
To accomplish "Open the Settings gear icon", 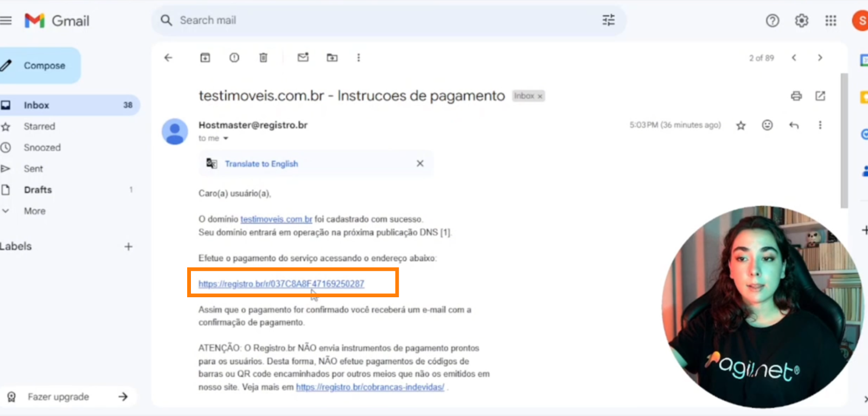I will tap(801, 21).
